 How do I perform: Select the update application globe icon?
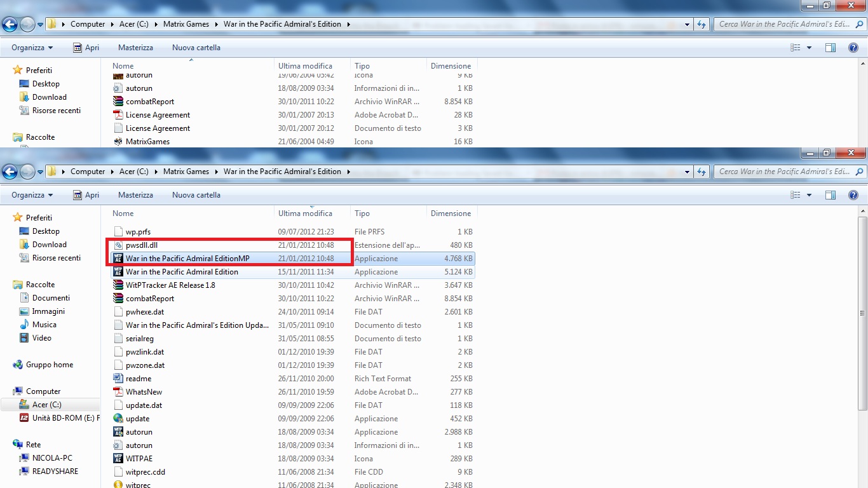[118, 419]
